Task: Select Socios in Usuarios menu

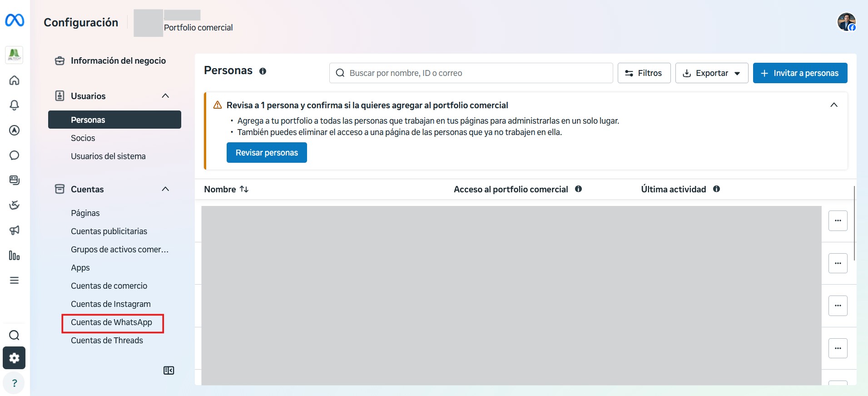Action: 83,138
